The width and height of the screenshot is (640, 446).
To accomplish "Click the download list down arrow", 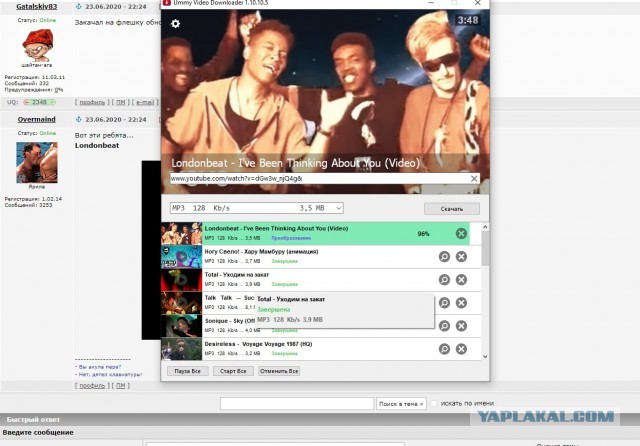I will [x=485, y=357].
